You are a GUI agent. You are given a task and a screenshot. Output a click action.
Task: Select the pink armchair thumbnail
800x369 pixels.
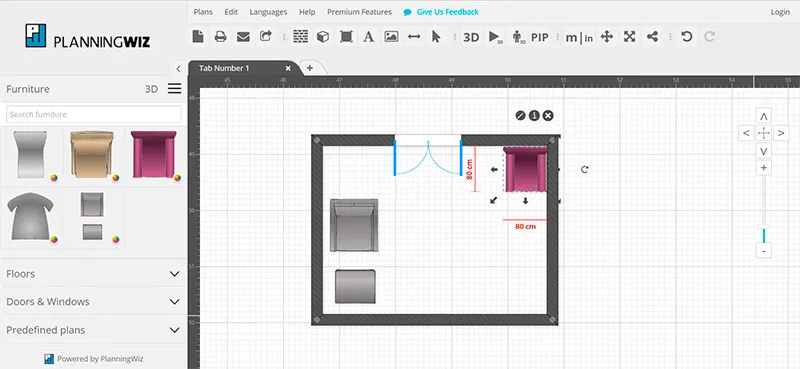(x=154, y=155)
